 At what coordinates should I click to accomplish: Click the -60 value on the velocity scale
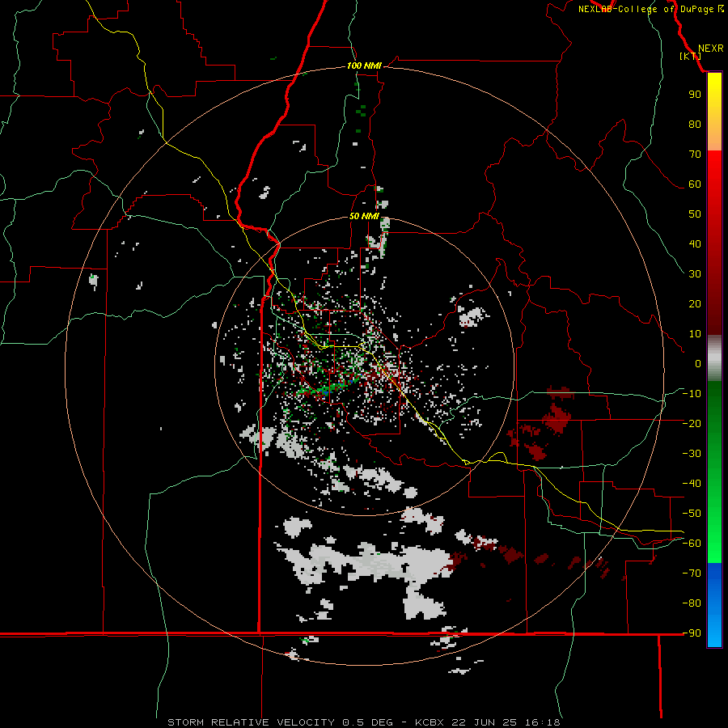[692, 544]
